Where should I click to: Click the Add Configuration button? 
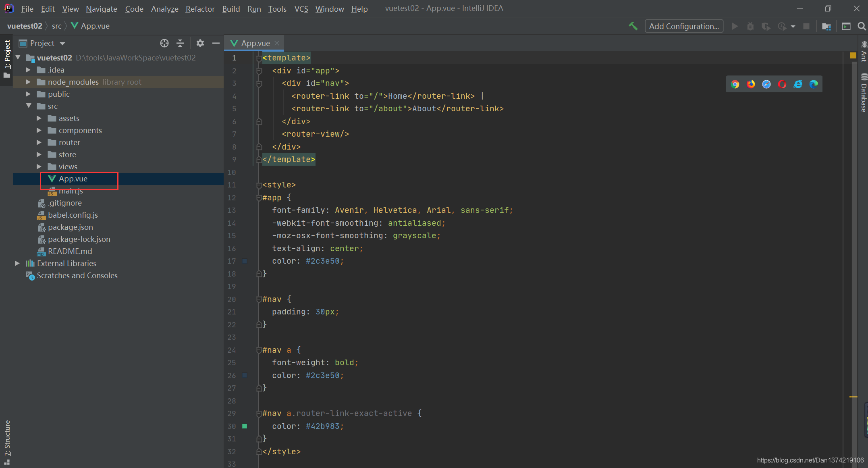pos(684,26)
